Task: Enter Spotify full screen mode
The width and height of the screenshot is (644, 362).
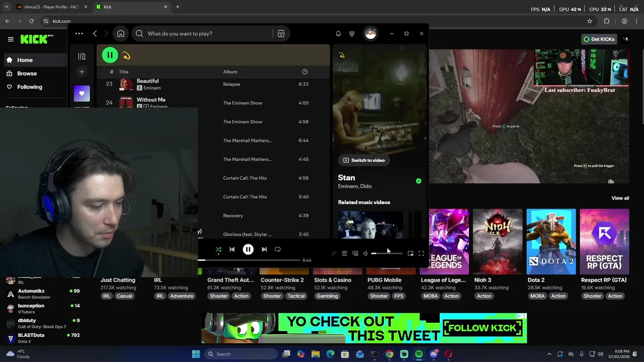Action: (422, 253)
